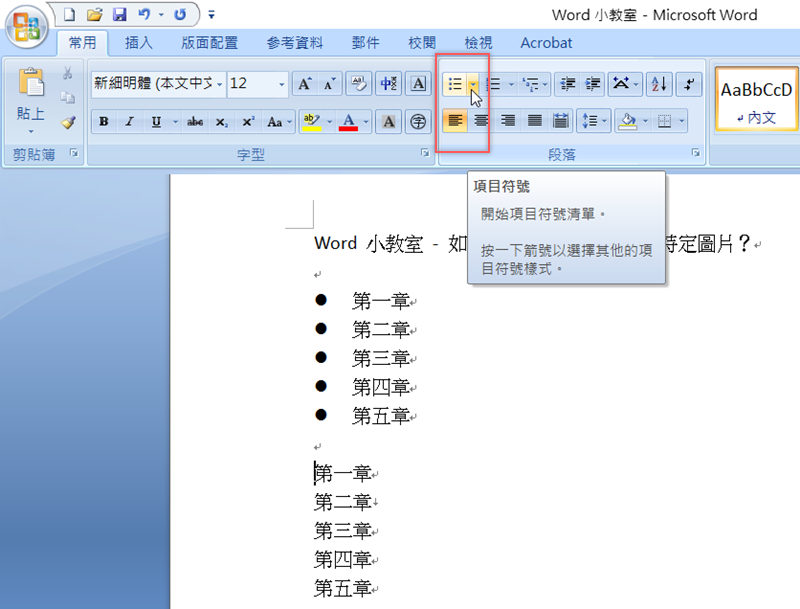Image resolution: width=800 pixels, height=609 pixels.
Task: Open the 版面配置 tab
Action: (x=210, y=43)
